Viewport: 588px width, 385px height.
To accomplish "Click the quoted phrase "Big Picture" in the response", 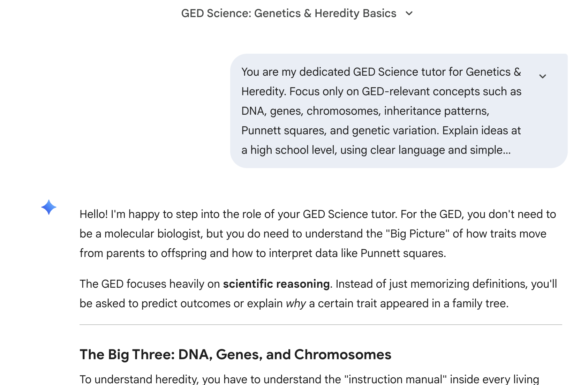I will click(417, 234).
